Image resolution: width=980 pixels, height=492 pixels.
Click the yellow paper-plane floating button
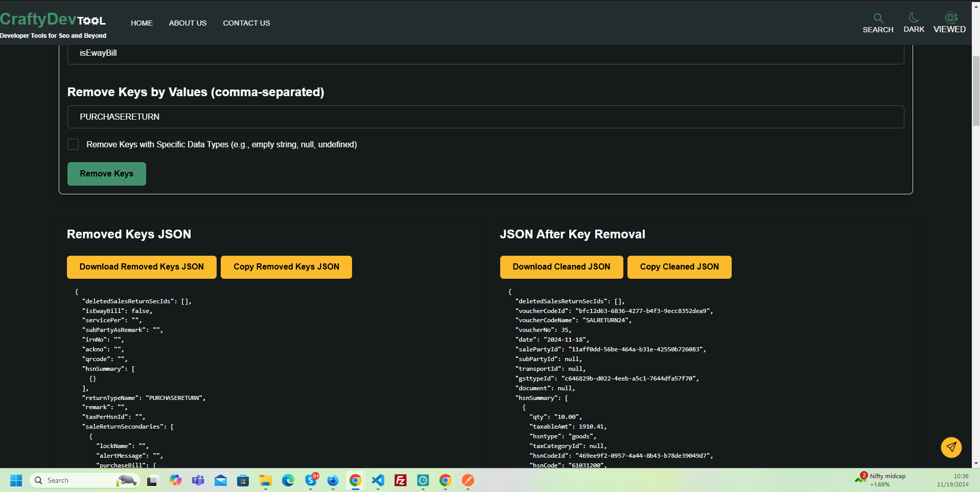click(x=951, y=447)
